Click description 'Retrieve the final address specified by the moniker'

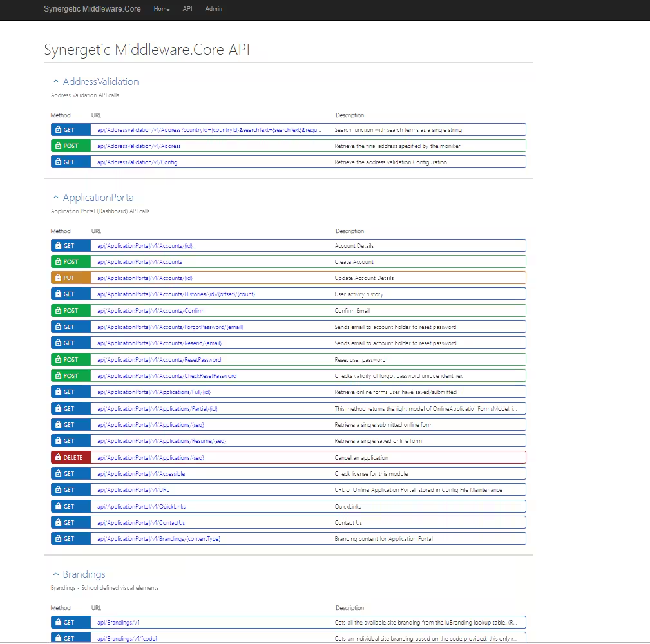tap(397, 146)
